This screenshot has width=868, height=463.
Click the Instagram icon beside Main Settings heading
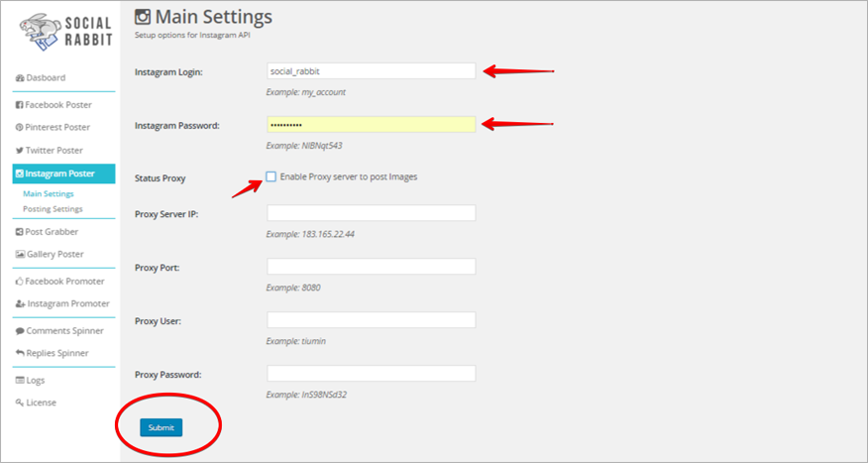pos(143,17)
